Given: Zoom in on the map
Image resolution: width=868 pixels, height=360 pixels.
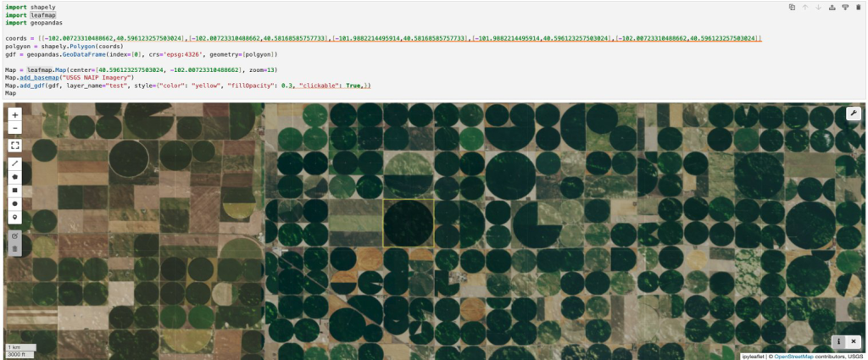Looking at the screenshot, I should [x=14, y=114].
